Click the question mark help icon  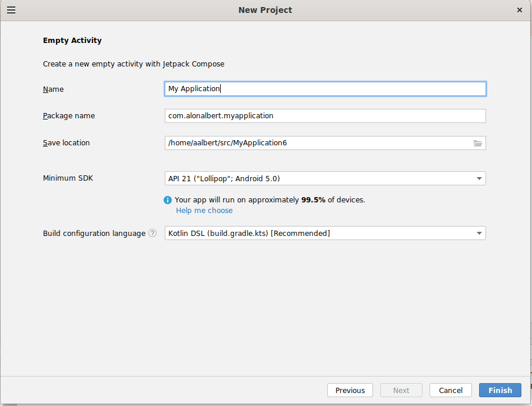click(x=152, y=233)
